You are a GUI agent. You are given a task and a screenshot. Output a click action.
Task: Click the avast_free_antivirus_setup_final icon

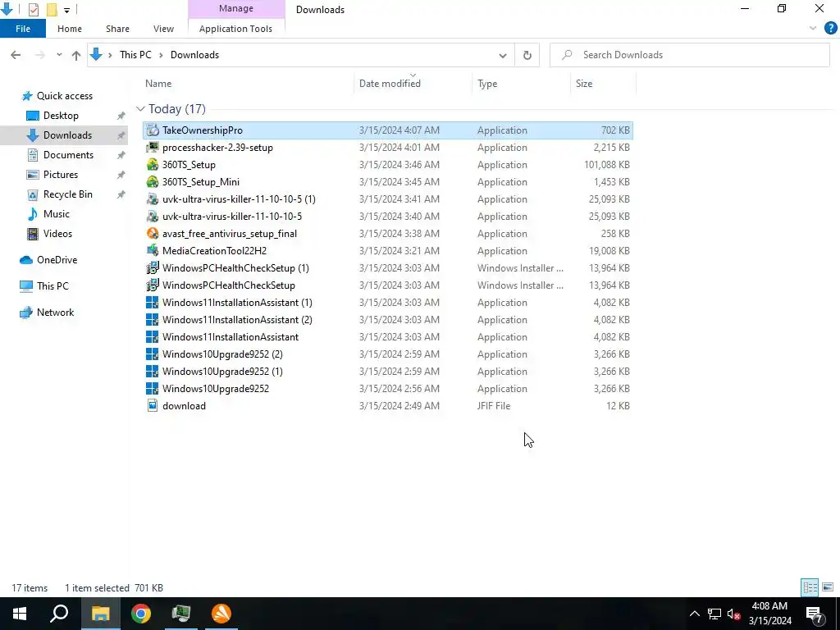coord(153,234)
